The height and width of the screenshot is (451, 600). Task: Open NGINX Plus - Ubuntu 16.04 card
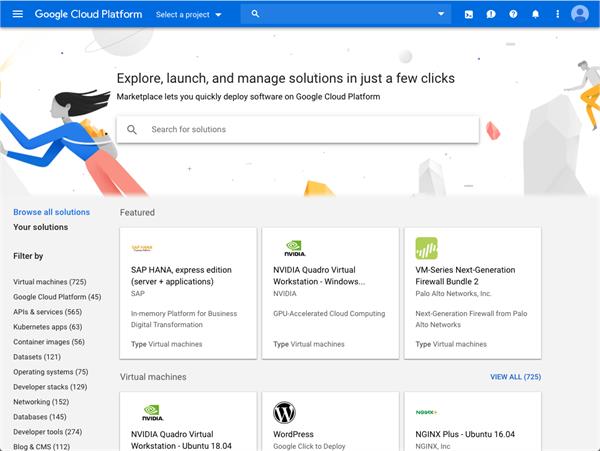[473, 421]
